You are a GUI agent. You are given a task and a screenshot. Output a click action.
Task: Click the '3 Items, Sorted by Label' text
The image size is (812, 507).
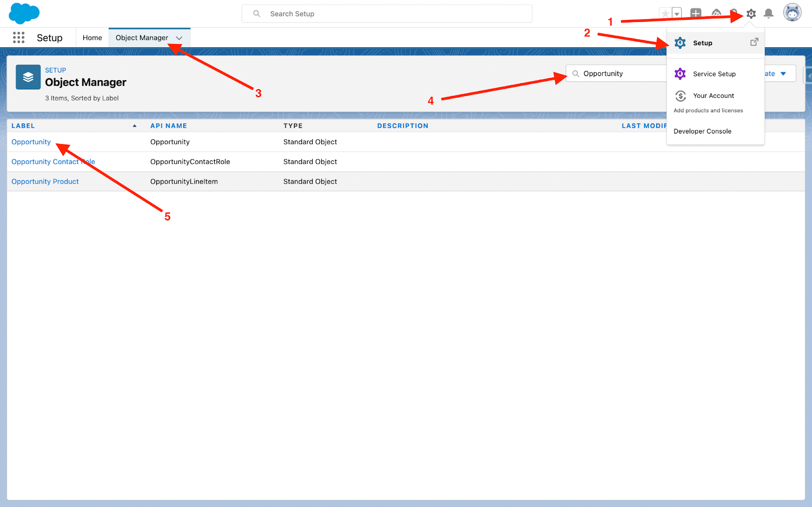tap(82, 98)
